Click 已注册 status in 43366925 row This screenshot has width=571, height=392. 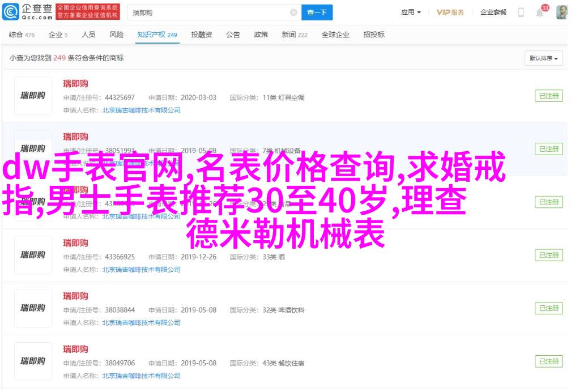point(549,255)
